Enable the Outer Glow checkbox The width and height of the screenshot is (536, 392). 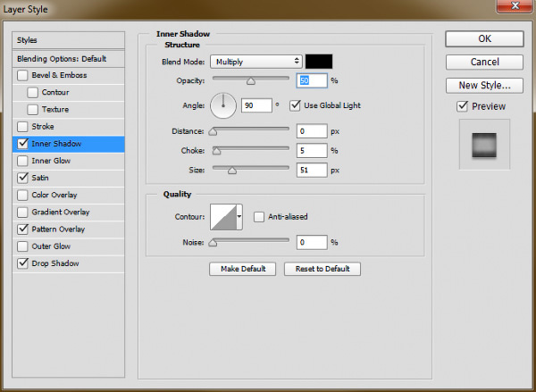[x=22, y=246]
